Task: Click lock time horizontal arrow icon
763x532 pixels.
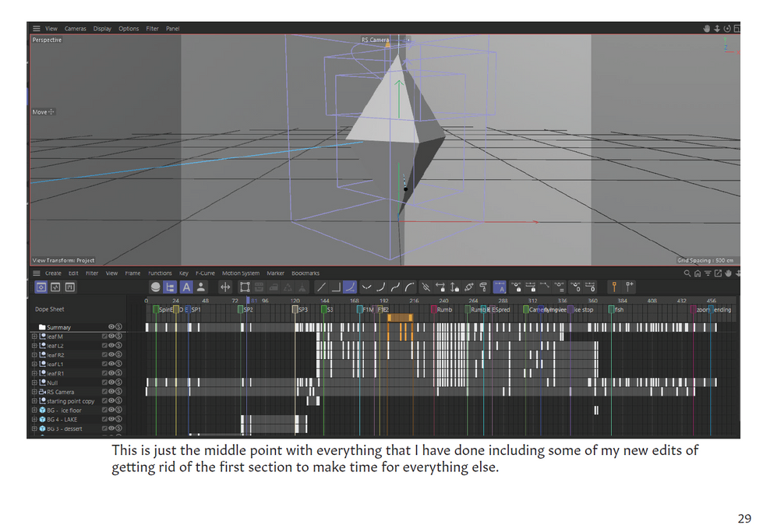Action: click(440, 287)
